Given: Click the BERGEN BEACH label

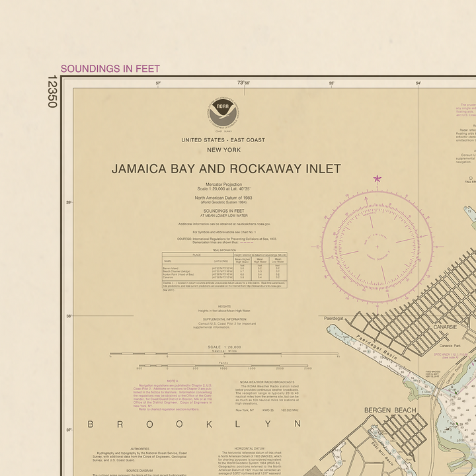Looking at the screenshot, I should pyautogui.click(x=390, y=410).
